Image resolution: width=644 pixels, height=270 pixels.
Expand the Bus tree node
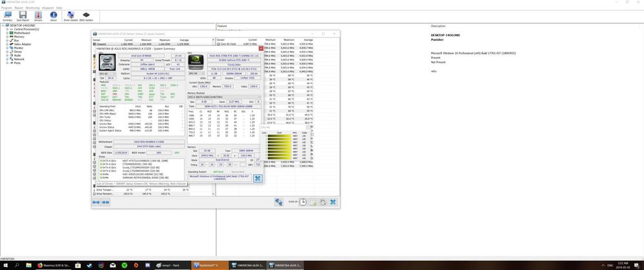click(7, 40)
